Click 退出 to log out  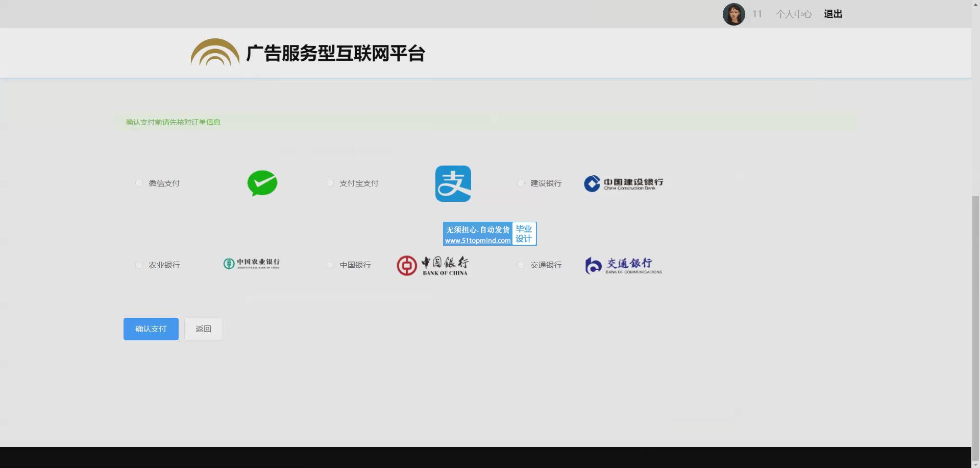pos(833,14)
